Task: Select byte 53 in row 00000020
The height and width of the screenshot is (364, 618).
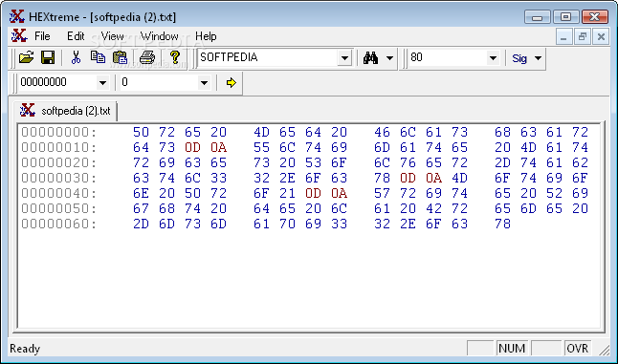Action: coord(313,163)
